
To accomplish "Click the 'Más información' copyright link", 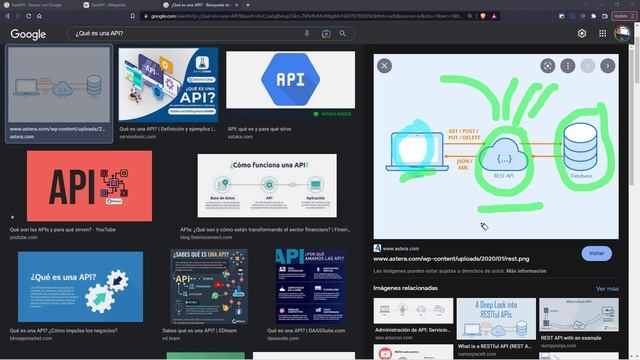I will coord(526,271).
